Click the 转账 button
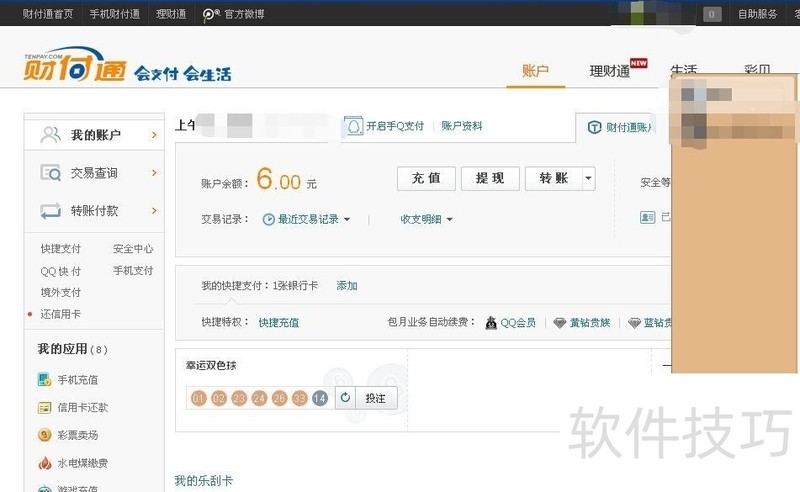Viewport: 800px width, 492px height. (x=554, y=178)
